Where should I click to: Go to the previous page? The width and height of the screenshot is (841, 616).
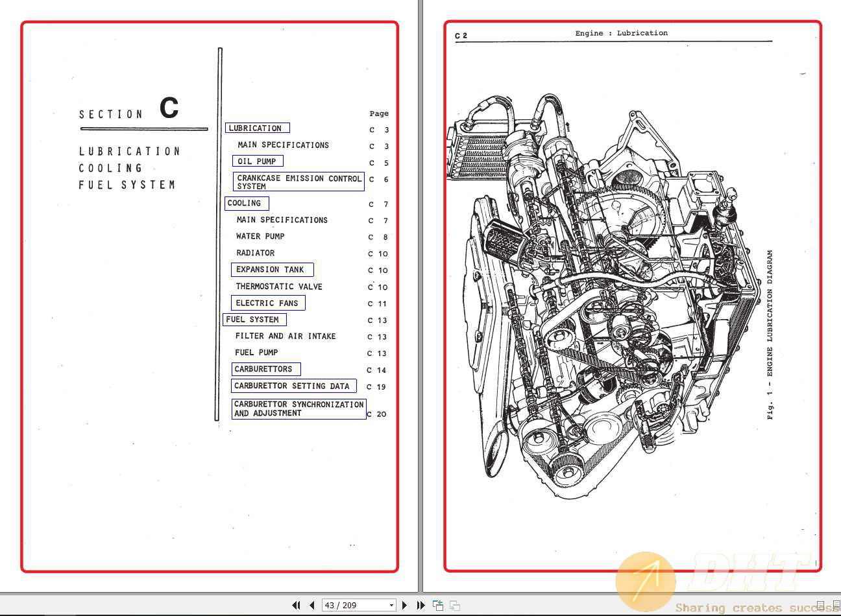(312, 605)
